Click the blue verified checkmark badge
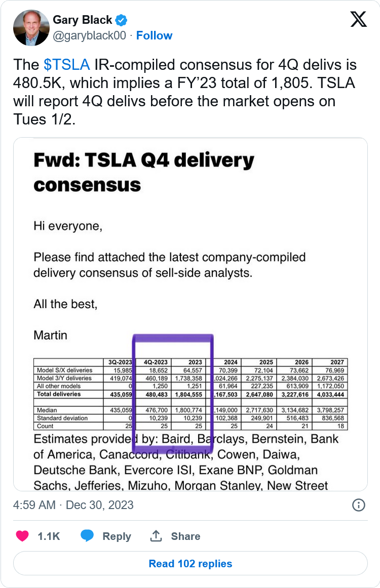380x588 pixels. click(122, 21)
